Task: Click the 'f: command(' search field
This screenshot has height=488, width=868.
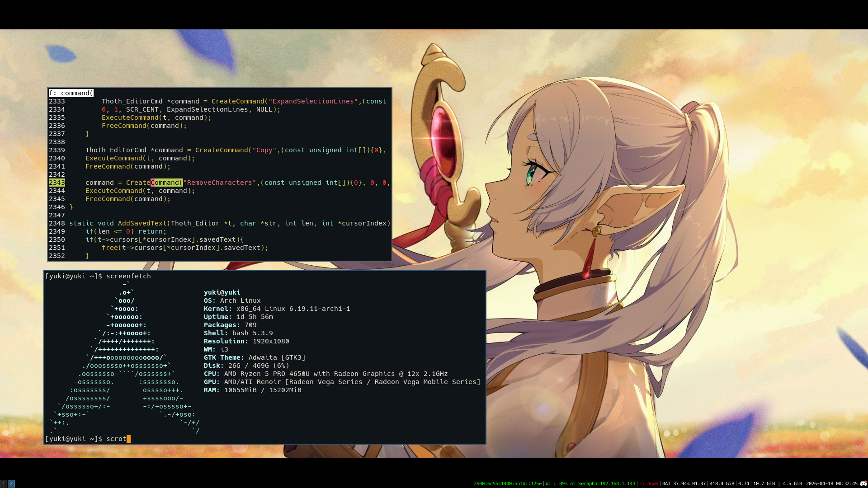Action: [x=71, y=93]
